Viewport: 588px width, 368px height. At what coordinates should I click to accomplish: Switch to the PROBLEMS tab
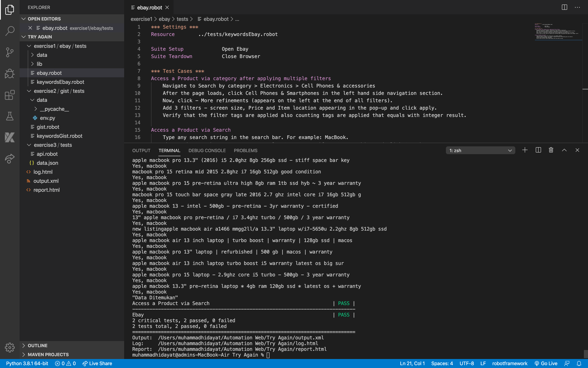click(245, 150)
